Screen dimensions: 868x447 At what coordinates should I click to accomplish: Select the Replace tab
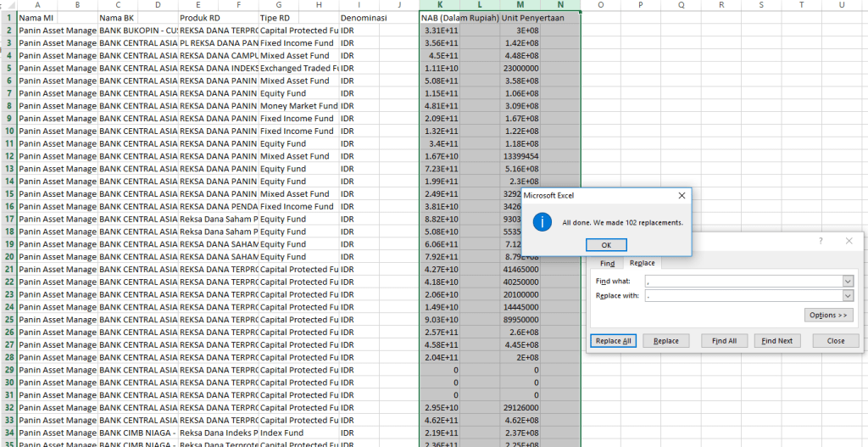(642, 264)
